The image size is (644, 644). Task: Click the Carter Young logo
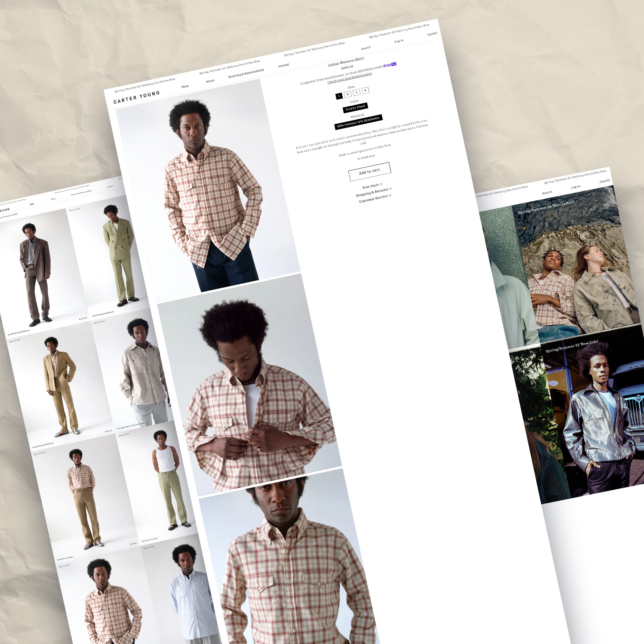tap(136, 97)
